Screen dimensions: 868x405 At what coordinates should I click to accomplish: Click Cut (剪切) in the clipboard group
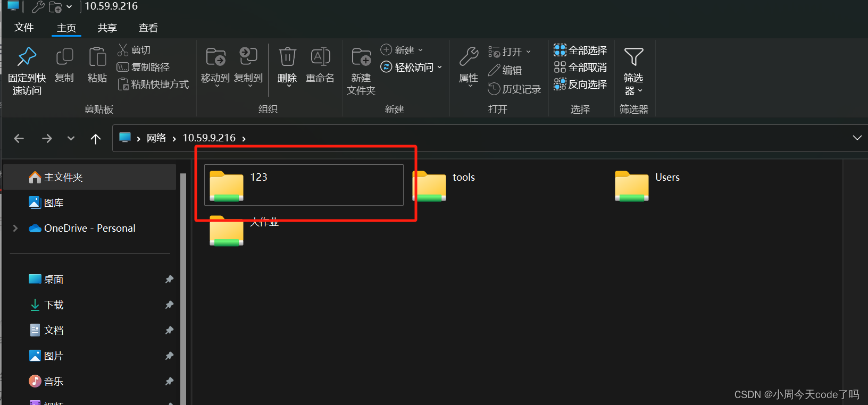(x=134, y=50)
